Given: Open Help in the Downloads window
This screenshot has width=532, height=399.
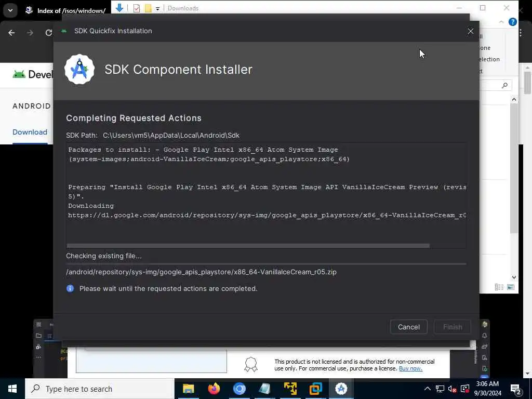Looking at the screenshot, I should point(513,22).
